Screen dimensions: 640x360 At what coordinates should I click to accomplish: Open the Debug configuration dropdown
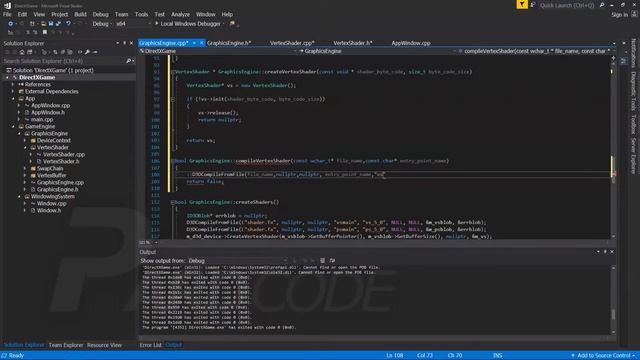(102, 24)
